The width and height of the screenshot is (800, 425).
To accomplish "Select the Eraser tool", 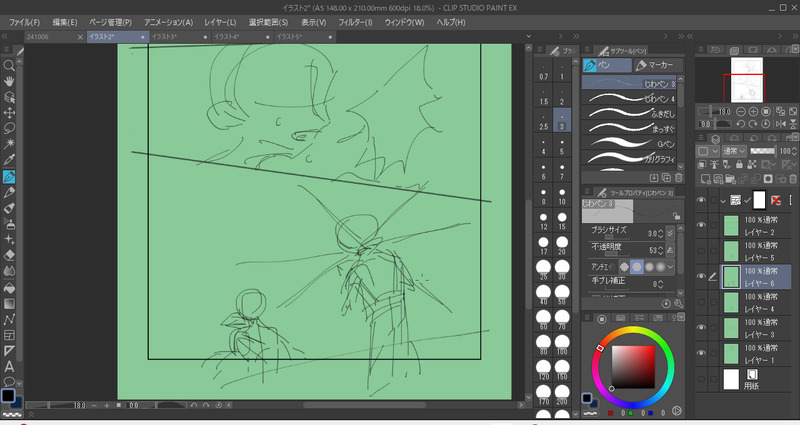I will 9,255.
